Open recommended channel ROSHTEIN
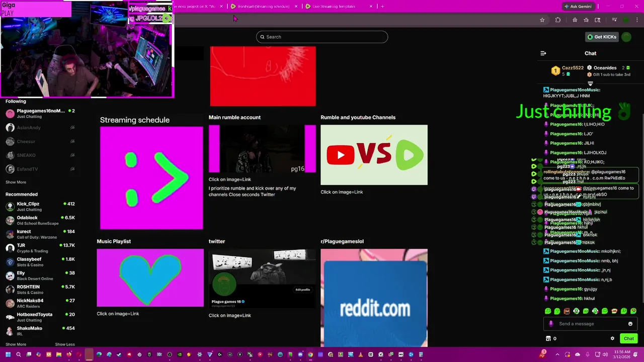Viewport: 644px width, 362px height. (40, 289)
